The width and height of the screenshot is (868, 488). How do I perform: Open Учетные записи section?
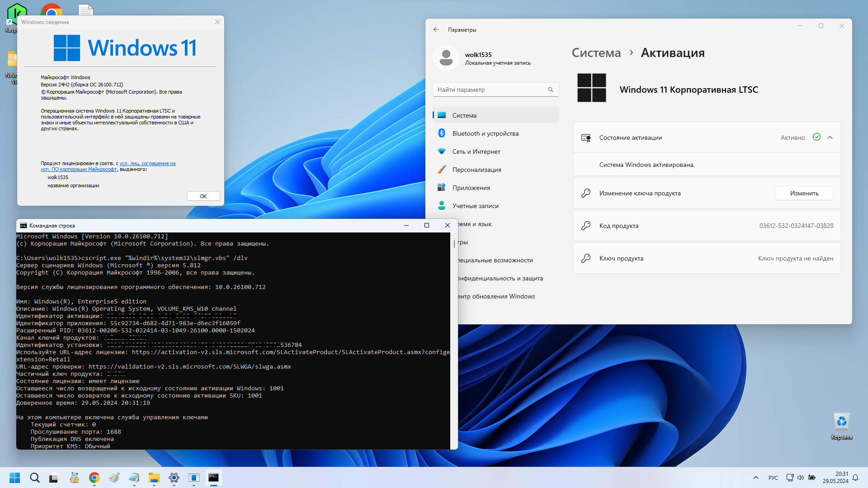(x=496, y=206)
